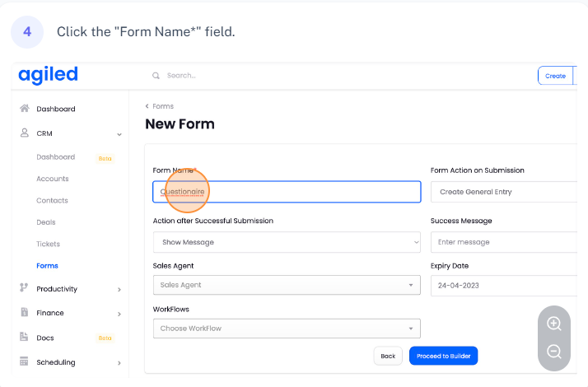Viewport: 588px width, 387px height.
Task: Click the search magnifier icon
Action: pos(155,76)
